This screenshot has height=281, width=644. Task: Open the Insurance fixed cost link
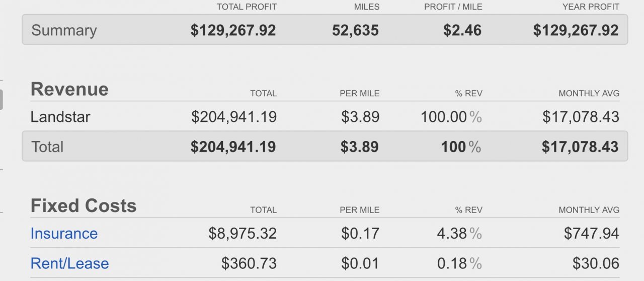pos(64,234)
